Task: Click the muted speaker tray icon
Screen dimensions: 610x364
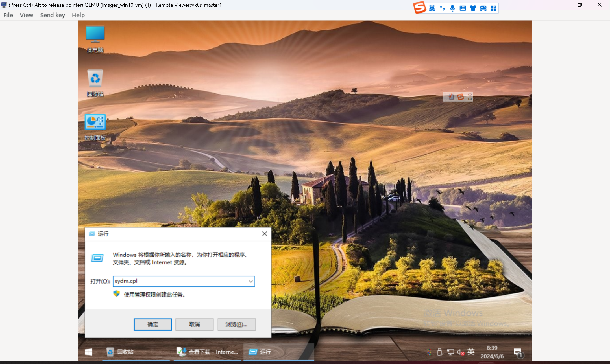Action: (461, 352)
